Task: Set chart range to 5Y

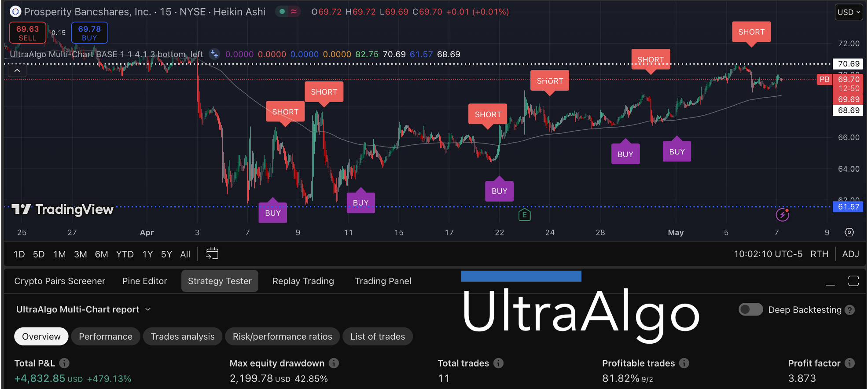Action: (166, 254)
